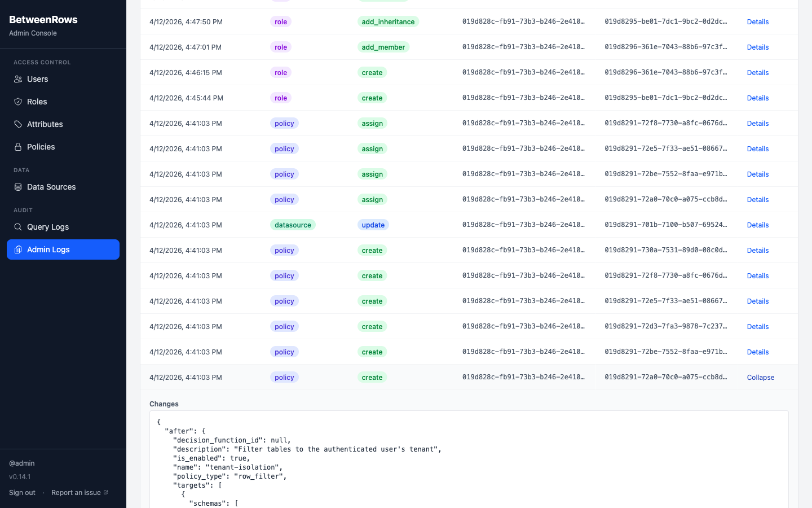This screenshot has width=812, height=508.
Task: Expand Details for the add_inheritance role event
Action: pyautogui.click(x=757, y=21)
